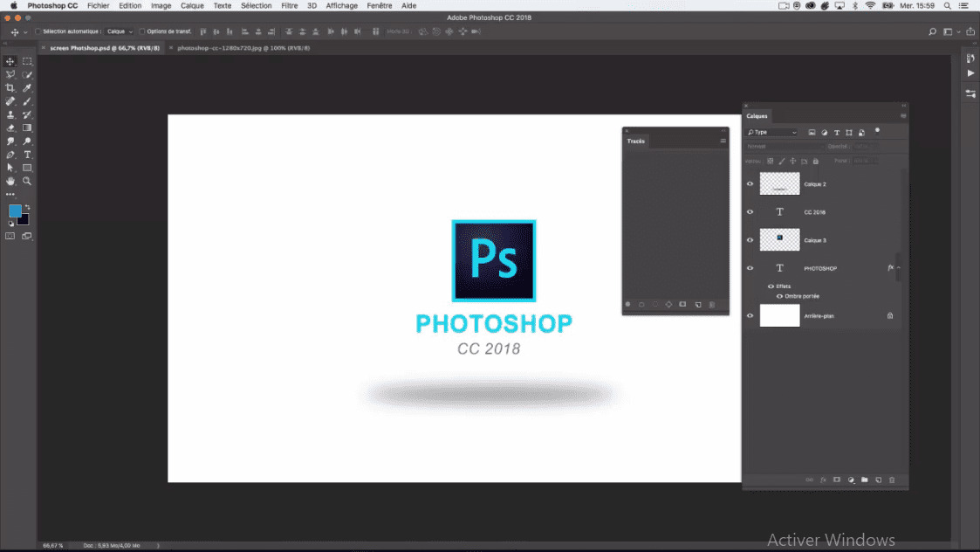
Task: Select the Dodge tool
Action: (27, 141)
